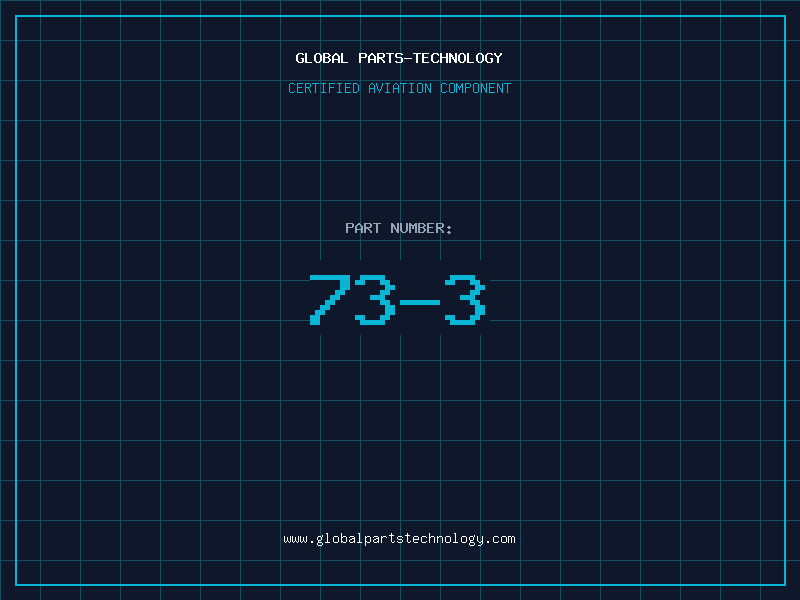
Task: Click the PART NUMBER: label
Action: click(398, 228)
